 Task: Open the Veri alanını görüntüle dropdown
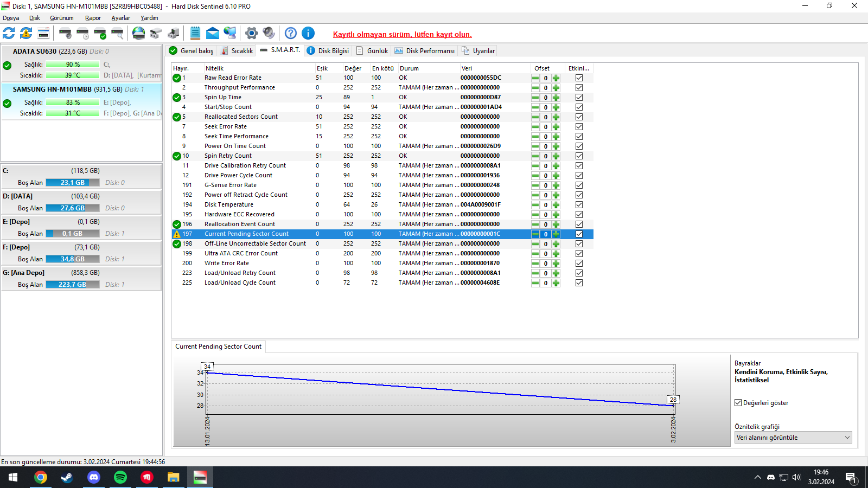coord(793,438)
